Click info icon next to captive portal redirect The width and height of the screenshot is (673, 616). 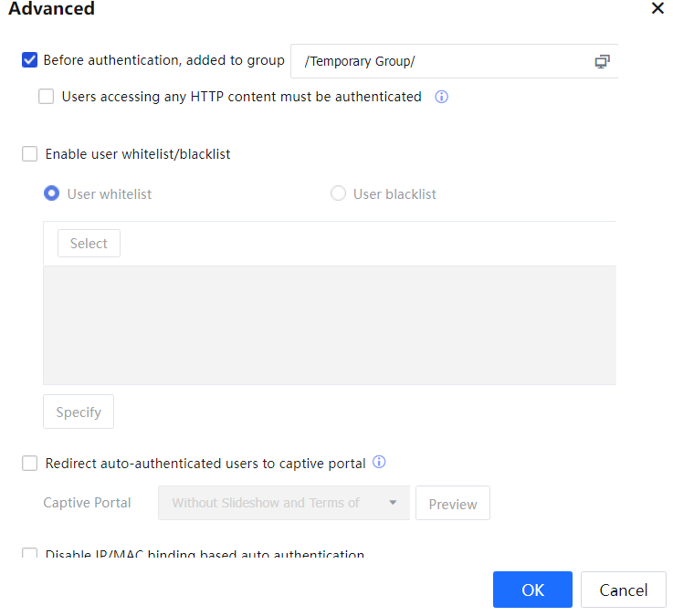point(379,463)
